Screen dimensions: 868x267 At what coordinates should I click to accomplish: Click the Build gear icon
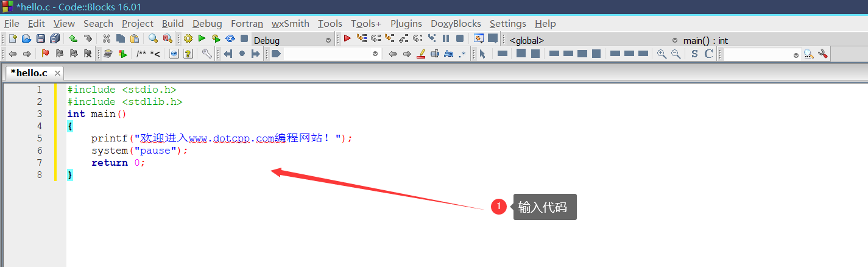click(x=188, y=38)
